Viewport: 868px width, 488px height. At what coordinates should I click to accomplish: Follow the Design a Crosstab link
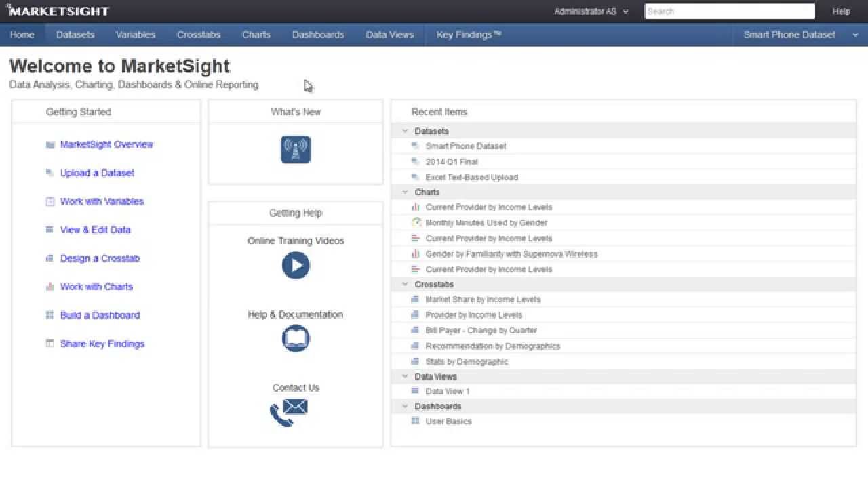pyautogui.click(x=100, y=258)
